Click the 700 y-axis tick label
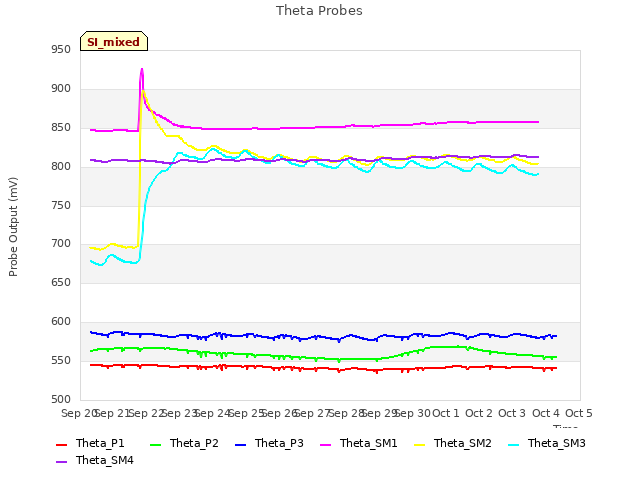Image resolution: width=640 pixels, height=480 pixels. pyautogui.click(x=61, y=244)
